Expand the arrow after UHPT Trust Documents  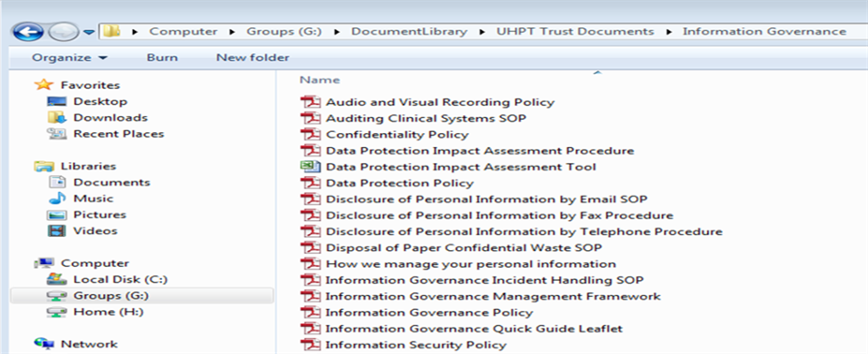tap(669, 32)
